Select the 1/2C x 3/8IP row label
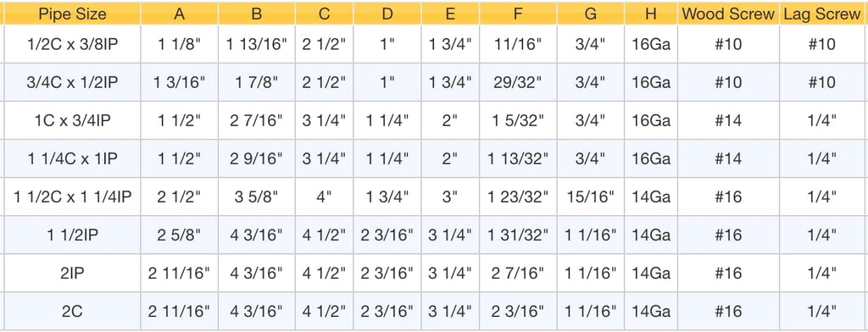 (73, 44)
